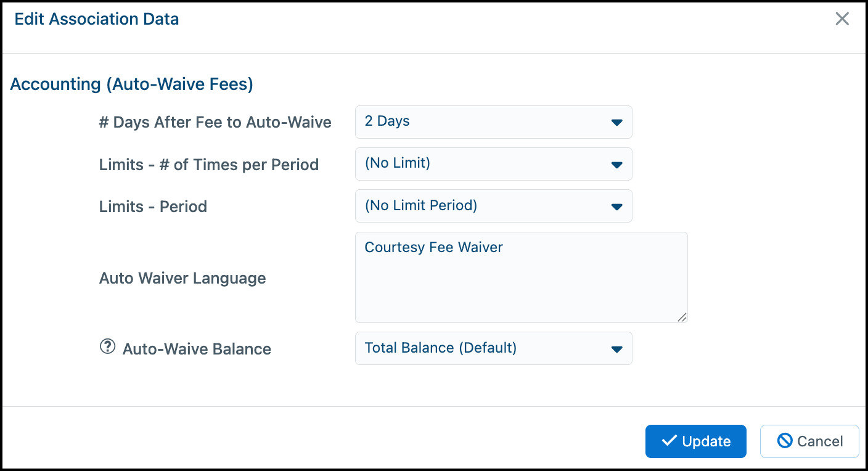Close the Edit Association Data dialog

tap(842, 19)
